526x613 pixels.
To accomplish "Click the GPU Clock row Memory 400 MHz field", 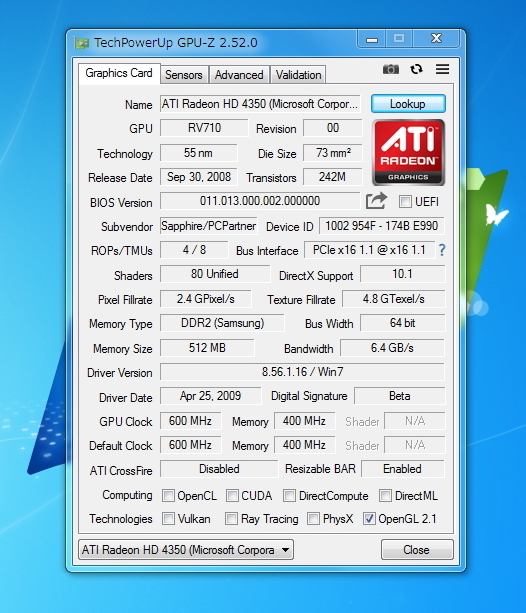I will (x=304, y=421).
